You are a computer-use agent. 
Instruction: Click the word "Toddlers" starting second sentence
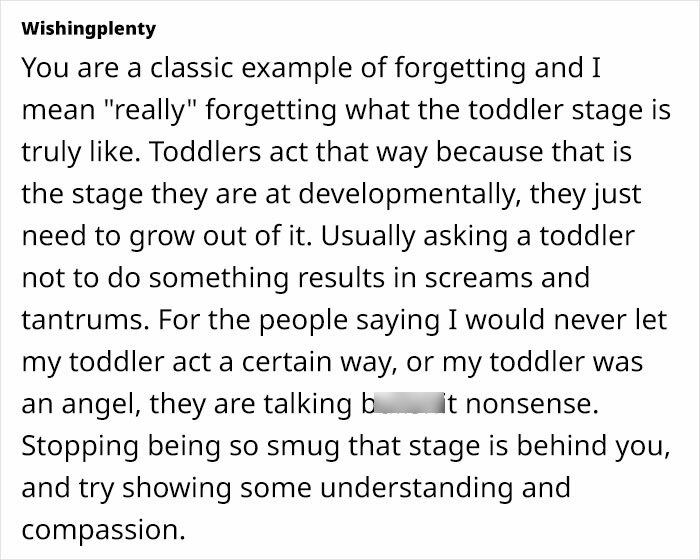click(x=205, y=151)
